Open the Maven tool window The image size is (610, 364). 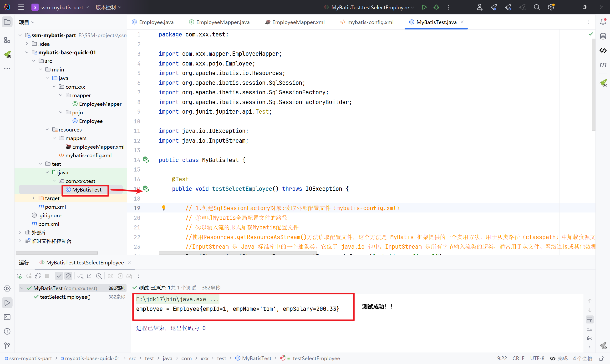coord(603,65)
